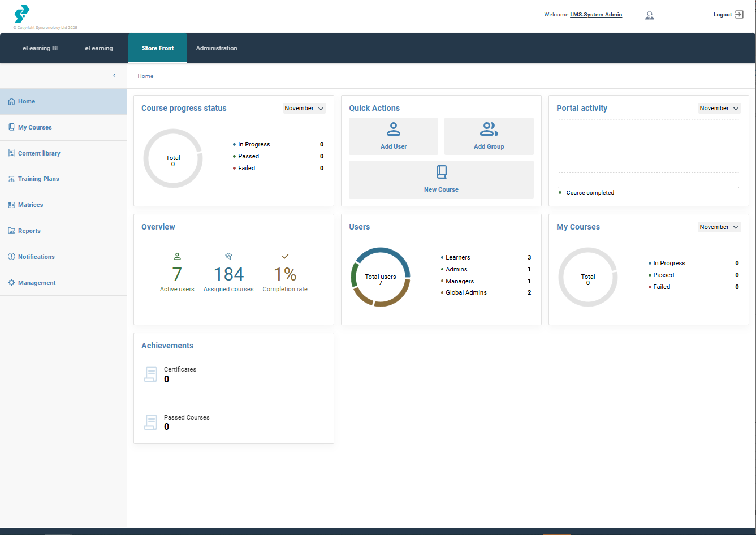Click the Certificates document icon
756x535 pixels.
(151, 374)
